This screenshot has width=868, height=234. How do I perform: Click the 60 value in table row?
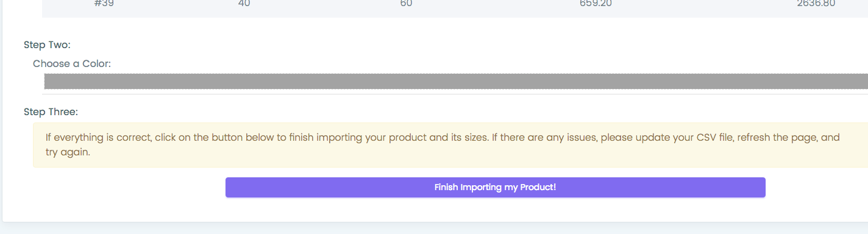click(x=407, y=4)
